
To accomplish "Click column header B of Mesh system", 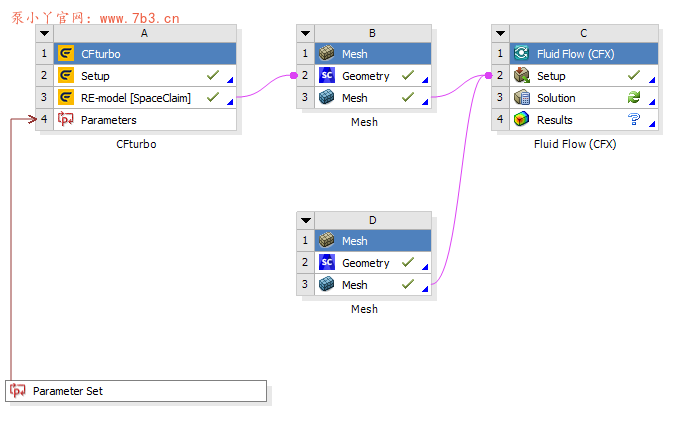I will (373, 33).
